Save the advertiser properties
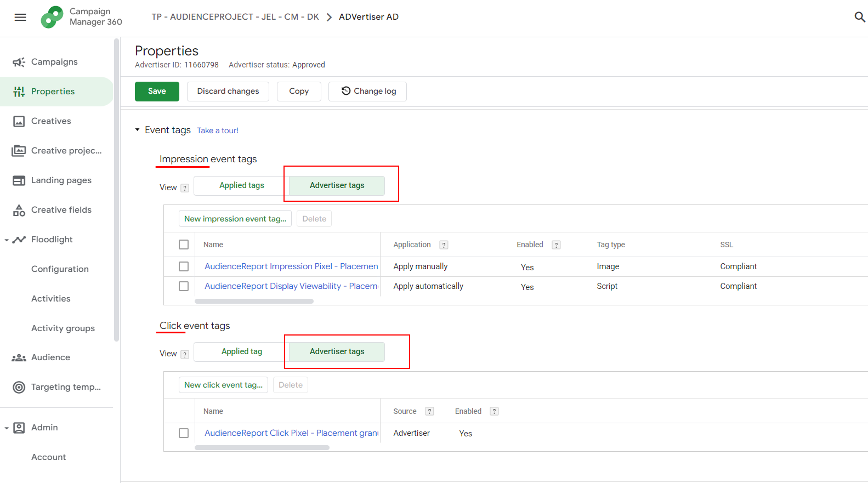Image resolution: width=868 pixels, height=483 pixels. click(157, 92)
